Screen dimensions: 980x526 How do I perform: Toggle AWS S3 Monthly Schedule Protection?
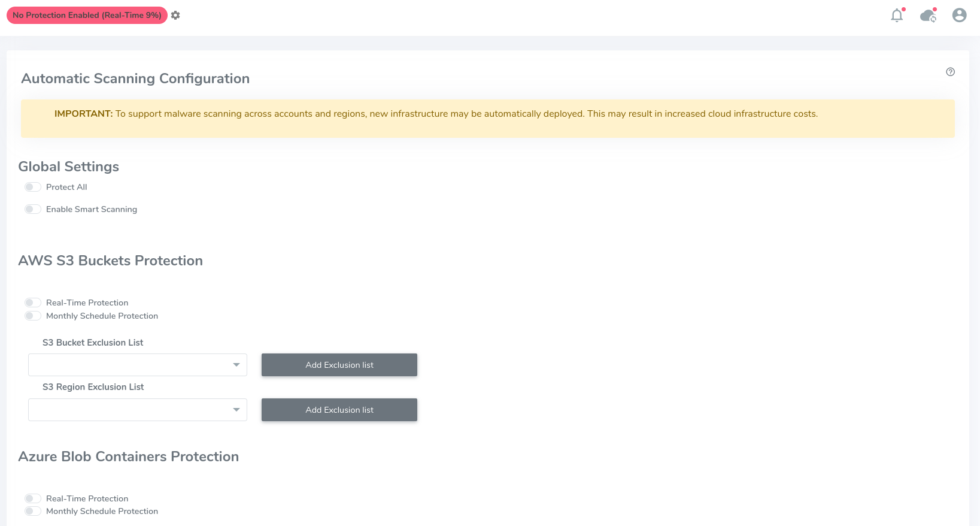[x=33, y=316]
